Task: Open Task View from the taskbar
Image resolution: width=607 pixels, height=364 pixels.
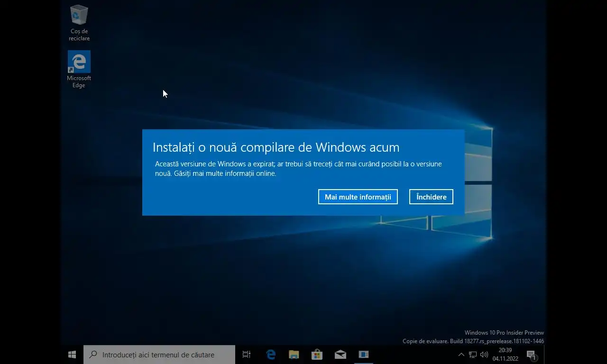Action: 247,355
